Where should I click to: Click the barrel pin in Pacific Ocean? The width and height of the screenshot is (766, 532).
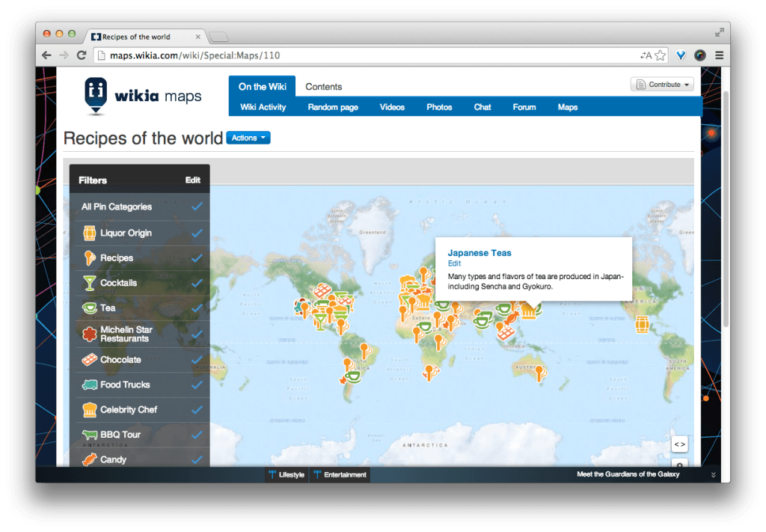coord(642,324)
